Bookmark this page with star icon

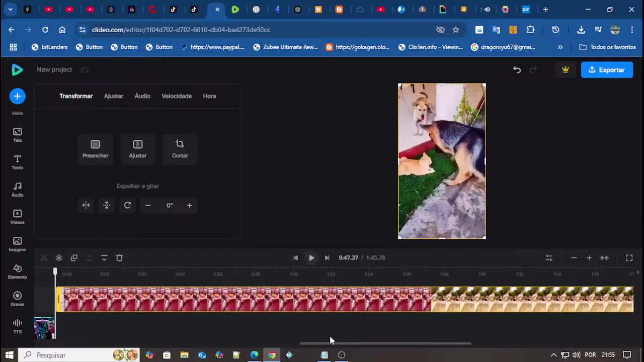coord(456,30)
